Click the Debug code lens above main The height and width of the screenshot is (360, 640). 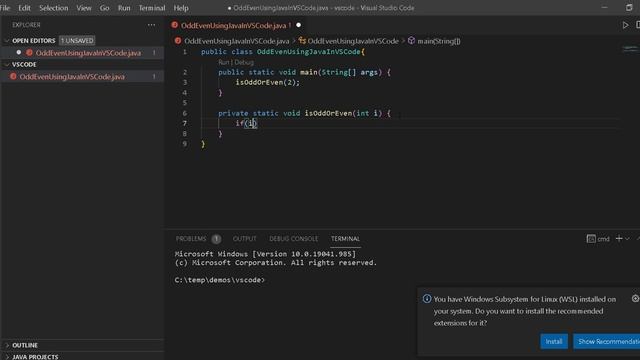(244, 62)
